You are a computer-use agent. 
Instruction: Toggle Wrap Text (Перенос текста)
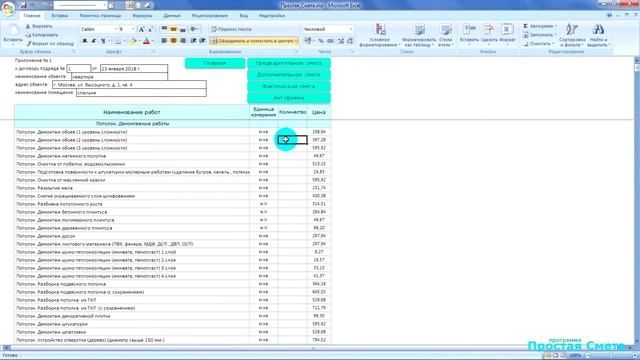(x=231, y=29)
